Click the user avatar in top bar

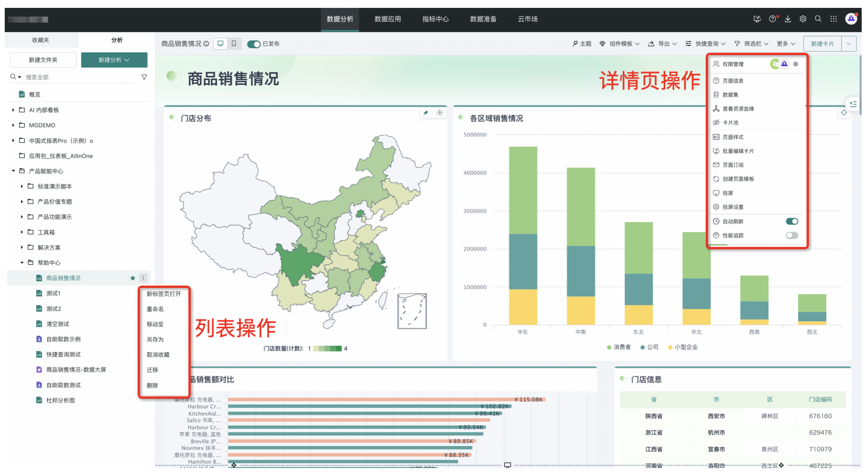click(x=851, y=19)
